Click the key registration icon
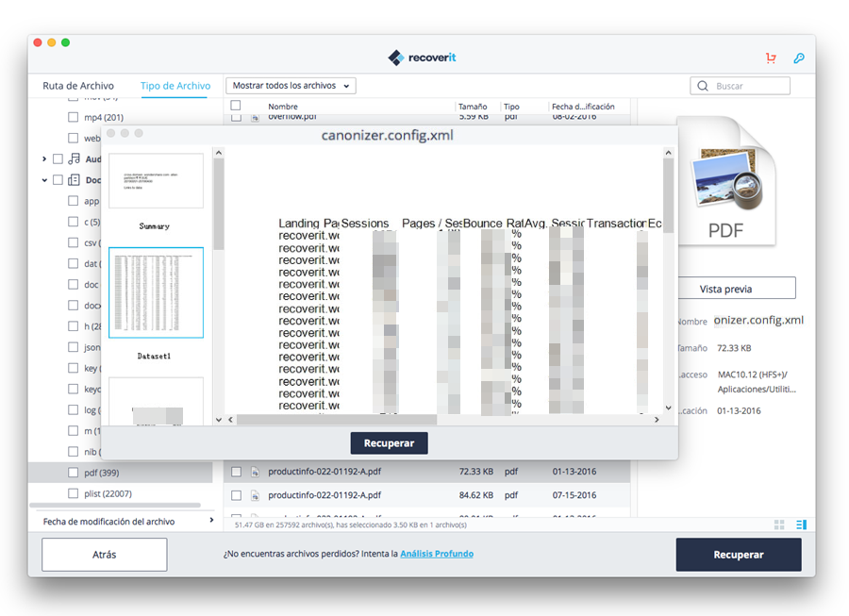This screenshot has width=849, height=616. click(799, 58)
